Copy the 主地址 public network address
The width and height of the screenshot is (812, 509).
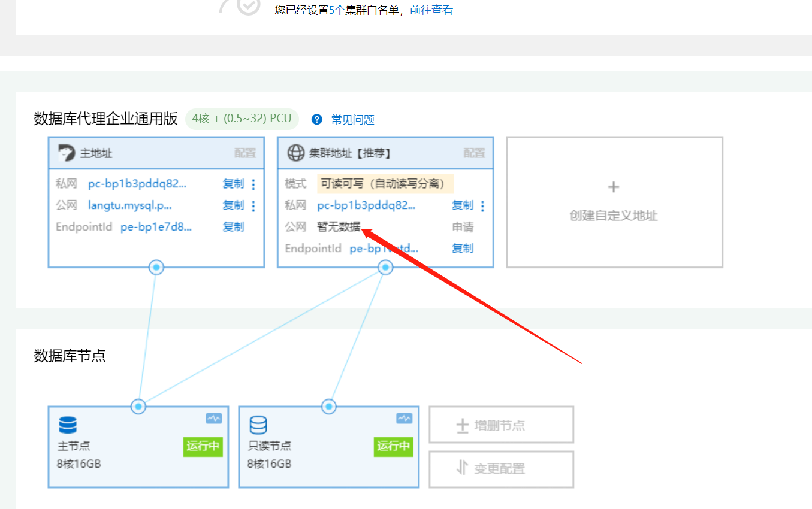tap(233, 205)
